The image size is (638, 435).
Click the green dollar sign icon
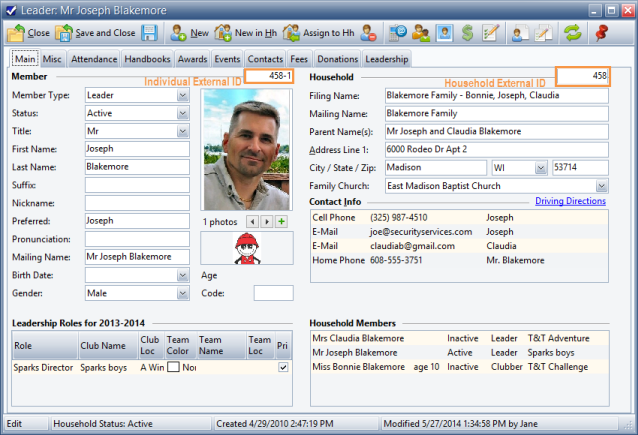pos(467,33)
